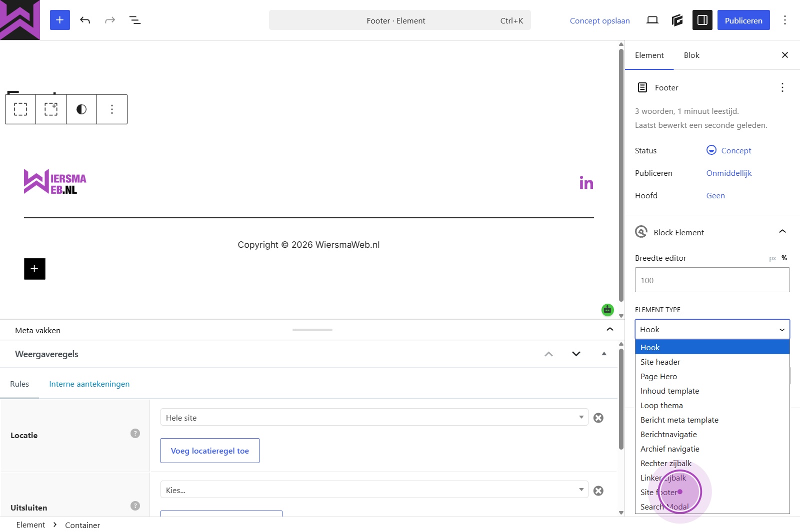Toggle the settings sidebar panel
This screenshot has height=532, width=800.
(702, 20)
